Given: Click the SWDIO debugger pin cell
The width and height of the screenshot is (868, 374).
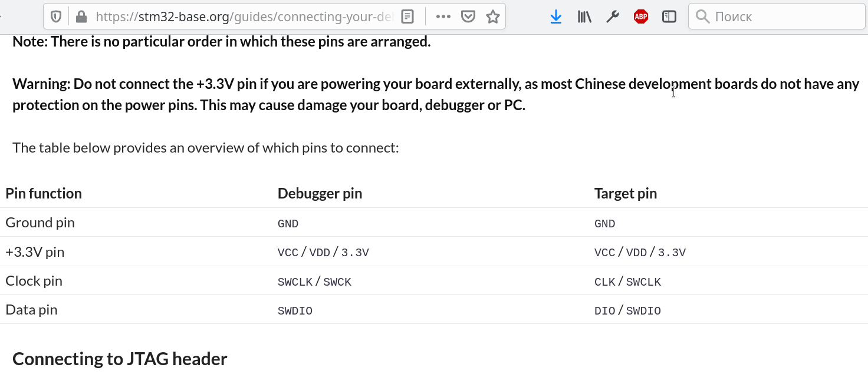Looking at the screenshot, I should (295, 310).
